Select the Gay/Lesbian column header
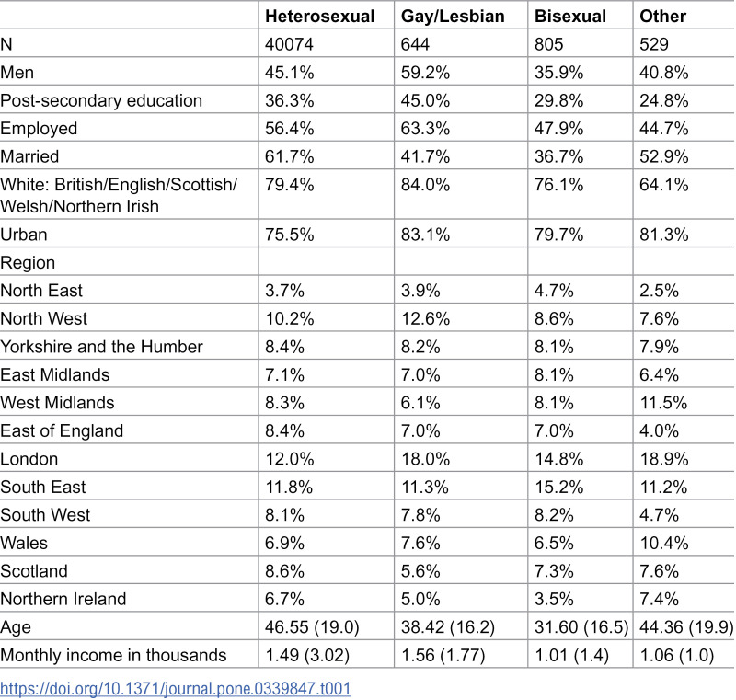 coord(453,17)
